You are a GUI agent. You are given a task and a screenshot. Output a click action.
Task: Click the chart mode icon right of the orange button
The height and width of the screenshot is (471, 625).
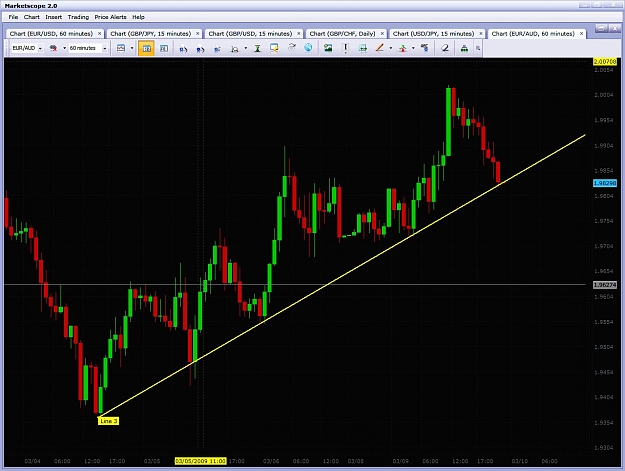tap(164, 48)
